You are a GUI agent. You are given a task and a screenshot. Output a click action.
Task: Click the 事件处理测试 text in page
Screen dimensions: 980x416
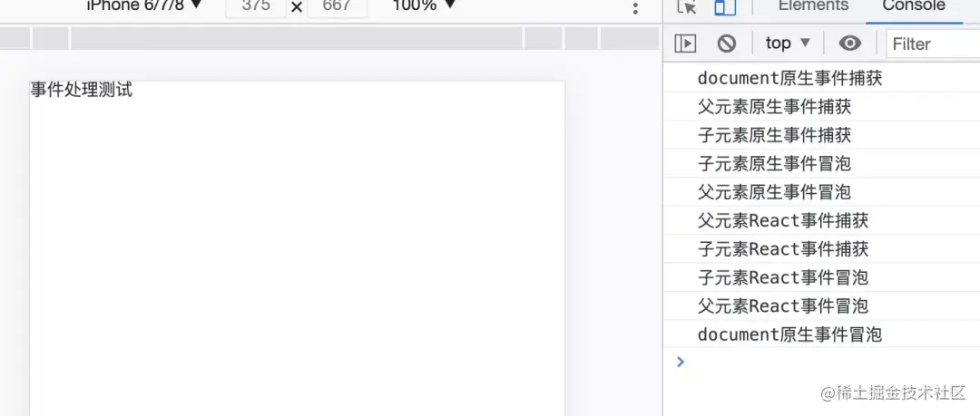coord(82,90)
